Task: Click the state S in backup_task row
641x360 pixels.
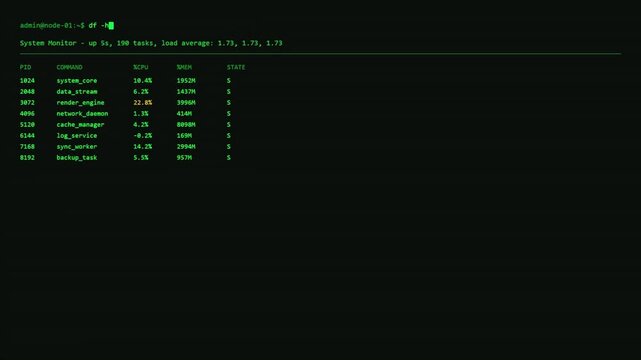Action: pyautogui.click(x=229, y=158)
